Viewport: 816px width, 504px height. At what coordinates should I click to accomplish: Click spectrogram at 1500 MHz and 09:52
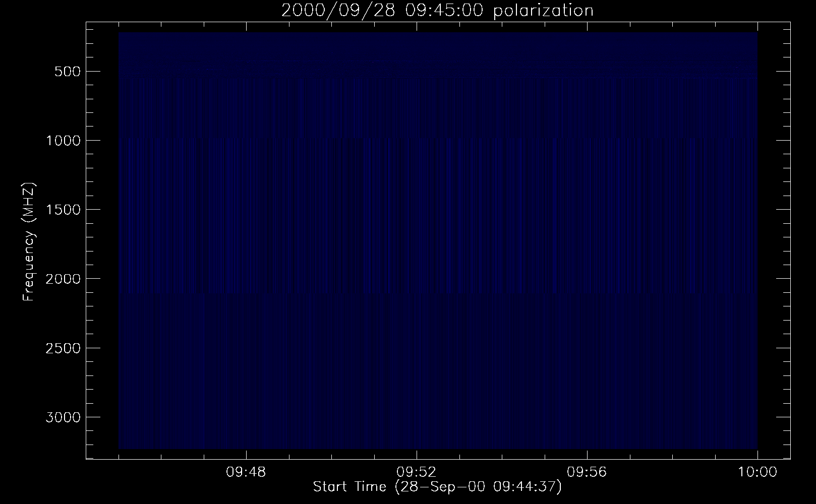pyautogui.click(x=417, y=209)
